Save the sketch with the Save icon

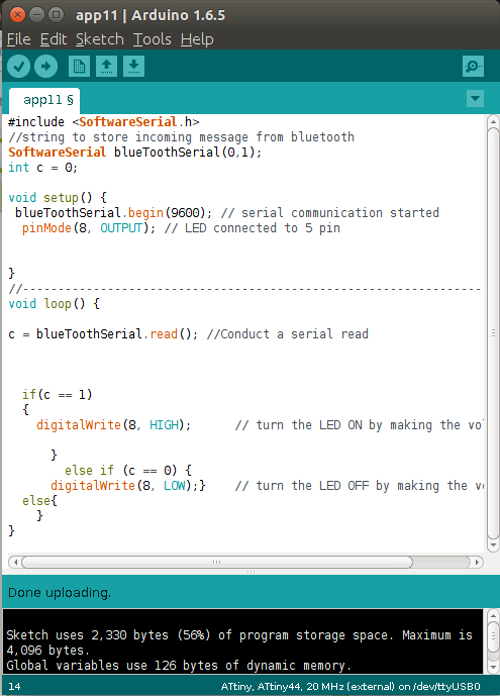134,67
